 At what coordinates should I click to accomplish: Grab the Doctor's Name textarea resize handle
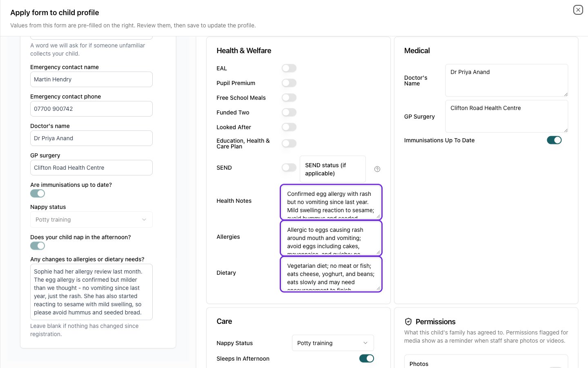point(566,94)
